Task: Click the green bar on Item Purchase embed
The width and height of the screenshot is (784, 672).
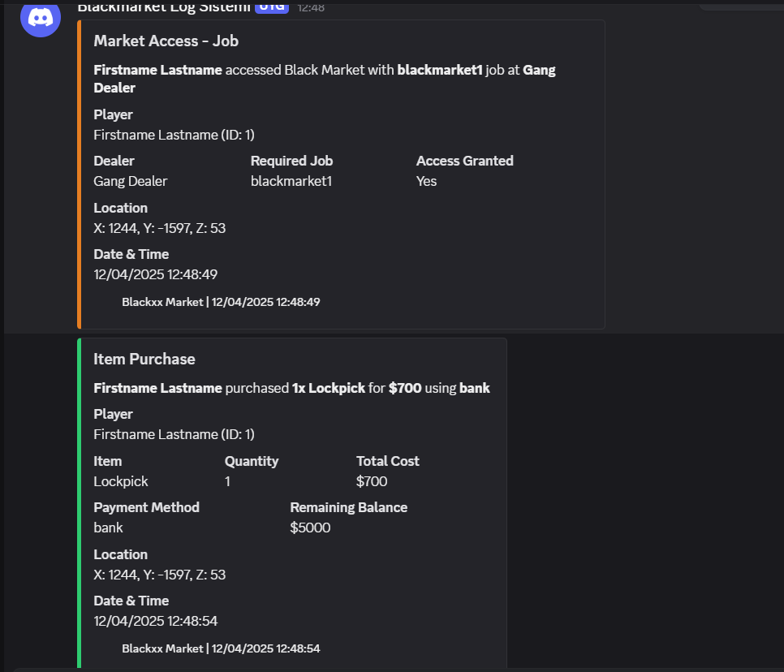Action: point(79,503)
